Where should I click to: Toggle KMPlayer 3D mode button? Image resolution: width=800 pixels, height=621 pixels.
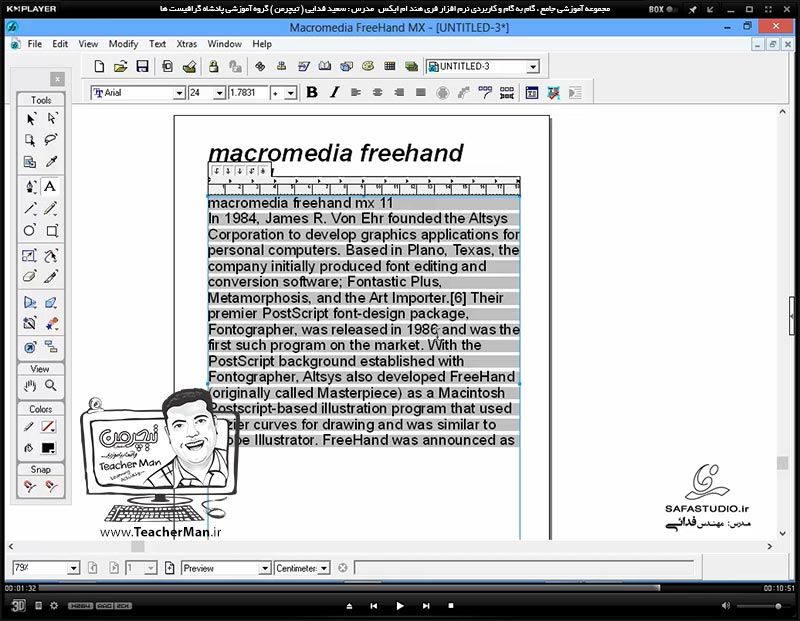pyautogui.click(x=18, y=606)
